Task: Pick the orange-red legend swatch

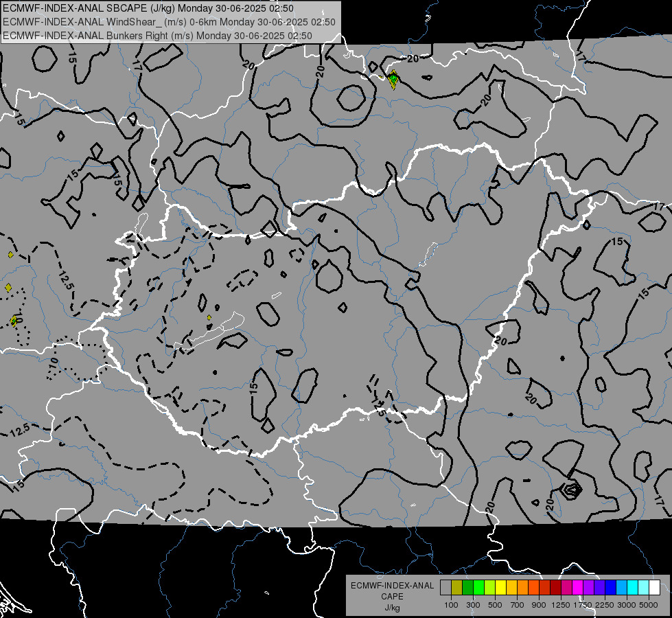Action: click(533, 588)
